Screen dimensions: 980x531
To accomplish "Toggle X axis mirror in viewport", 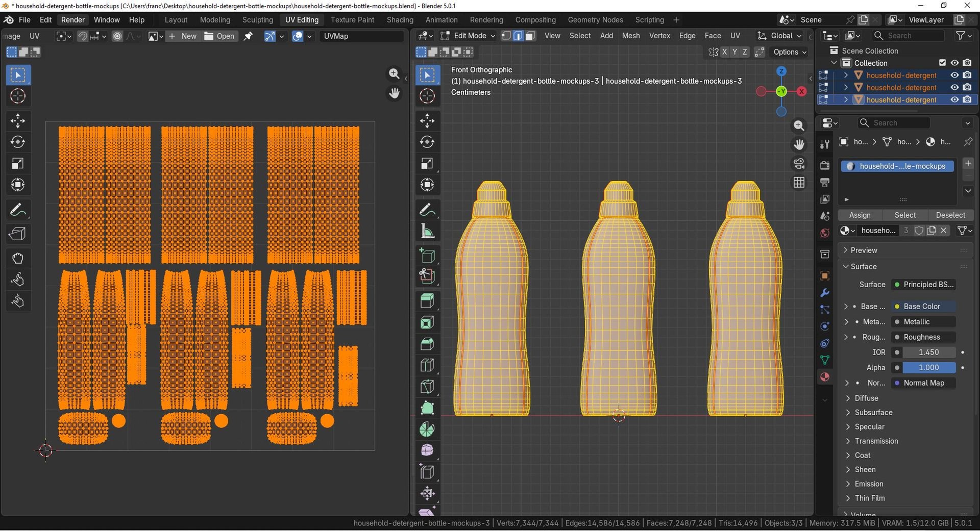I will (x=725, y=52).
